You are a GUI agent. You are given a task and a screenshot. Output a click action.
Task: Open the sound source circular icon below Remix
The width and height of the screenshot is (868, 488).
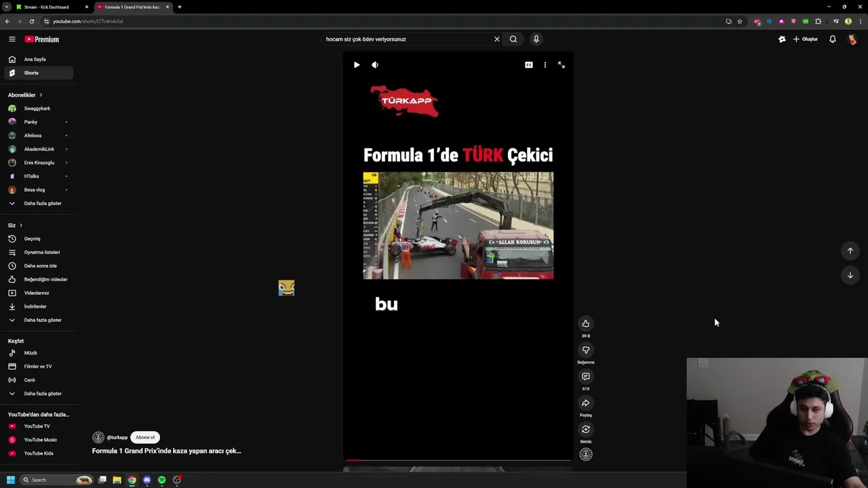coord(586,455)
